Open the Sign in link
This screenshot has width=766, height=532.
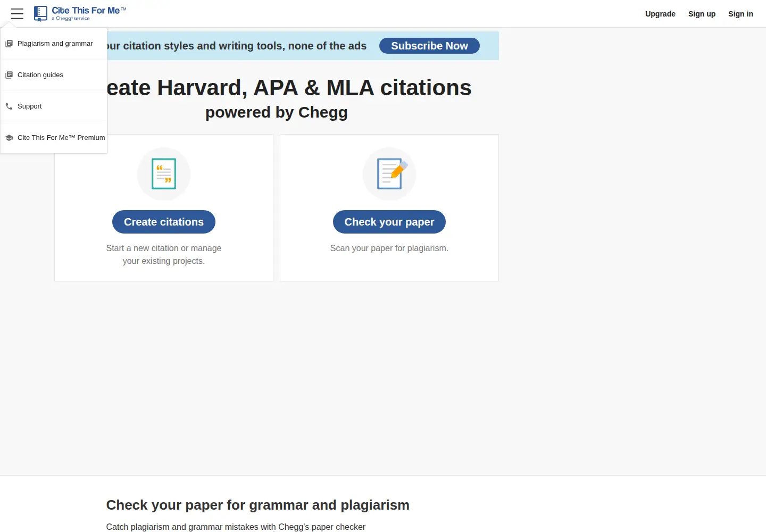click(740, 14)
